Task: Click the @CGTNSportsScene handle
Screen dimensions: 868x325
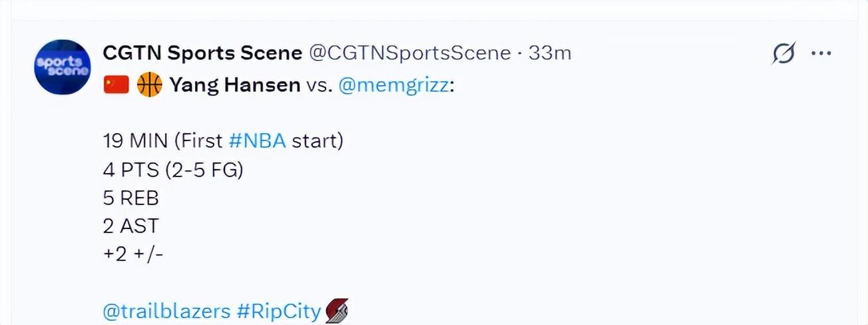Action: [x=410, y=53]
